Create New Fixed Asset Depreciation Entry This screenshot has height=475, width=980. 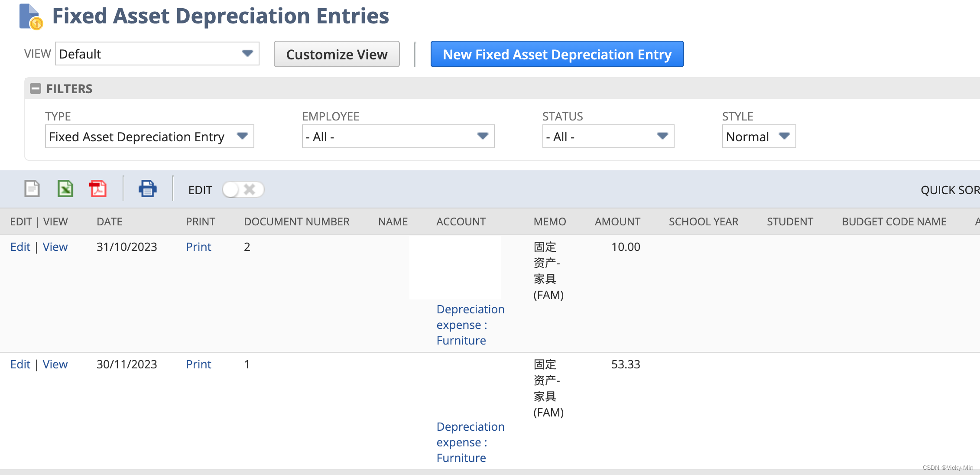coord(557,54)
